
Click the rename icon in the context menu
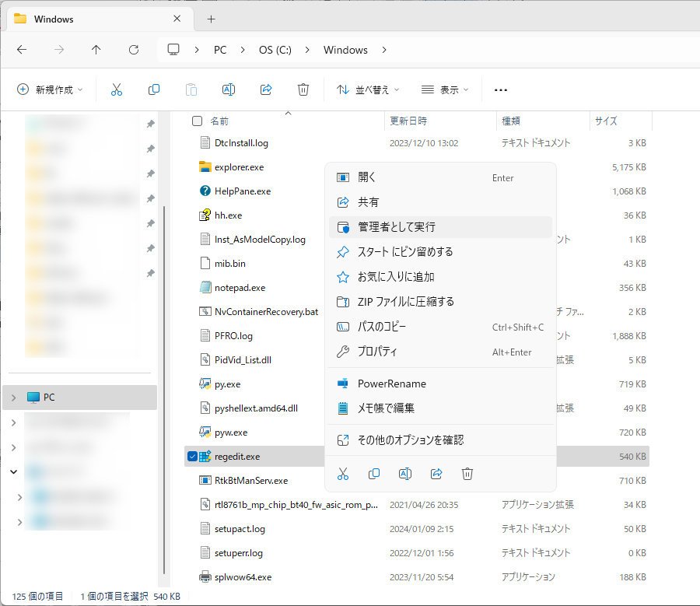coord(405,474)
